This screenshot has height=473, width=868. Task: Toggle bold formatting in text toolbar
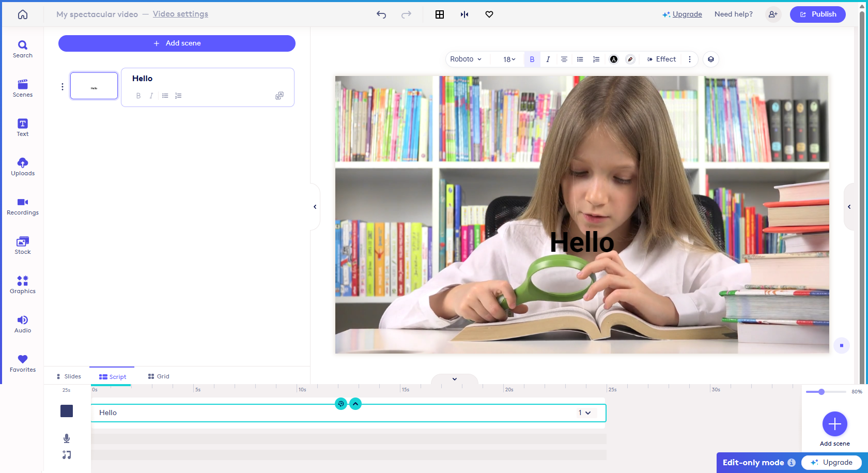click(532, 59)
